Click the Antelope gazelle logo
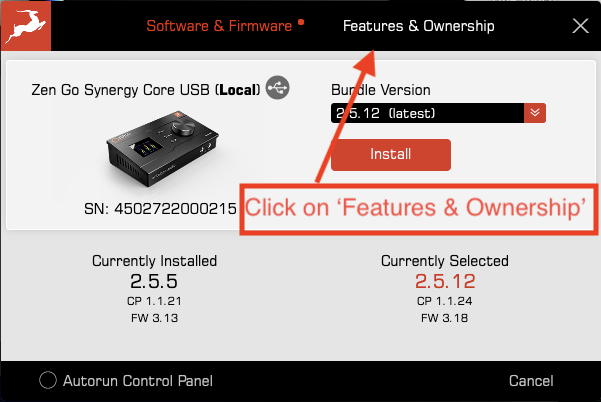 (x=26, y=26)
